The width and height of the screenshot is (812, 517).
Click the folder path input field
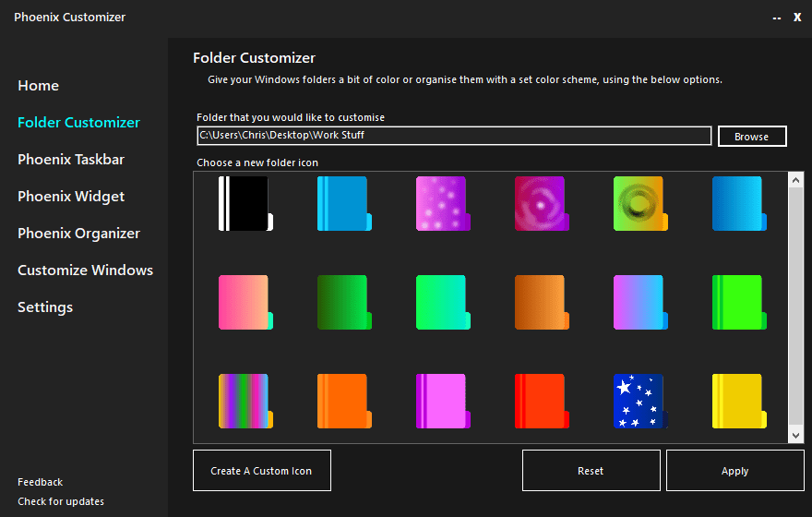(454, 136)
